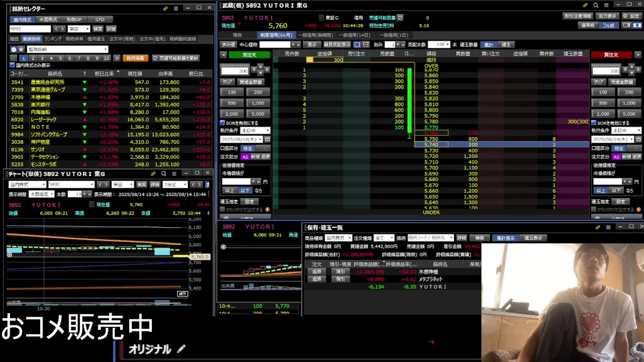Screen dimensions: 644x362
Task: Open 気配本数 100 dropdown
Action: click(x=439, y=44)
